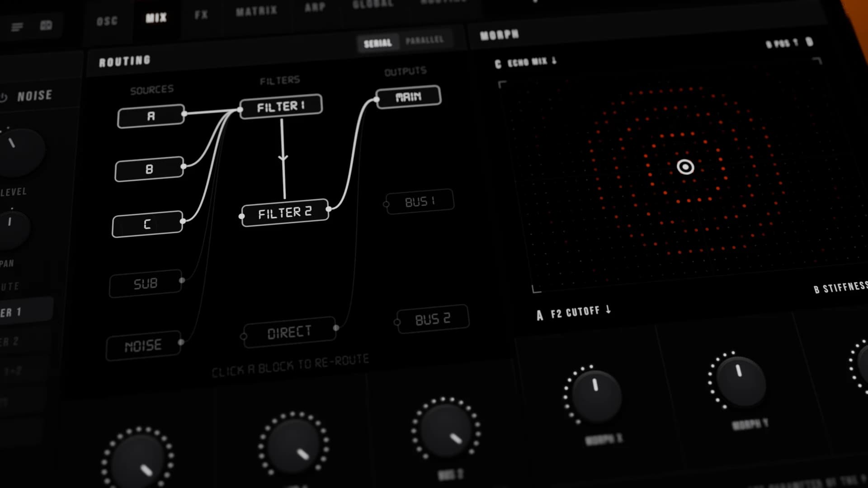Click the DIRECT block output connector dot
Viewport: 868px width, 488px height.
pos(336,328)
